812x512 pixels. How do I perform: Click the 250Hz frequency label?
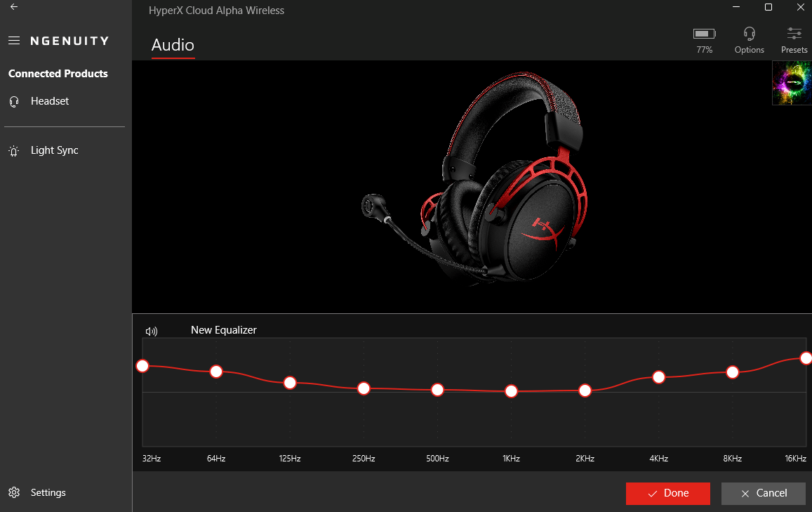(x=364, y=459)
